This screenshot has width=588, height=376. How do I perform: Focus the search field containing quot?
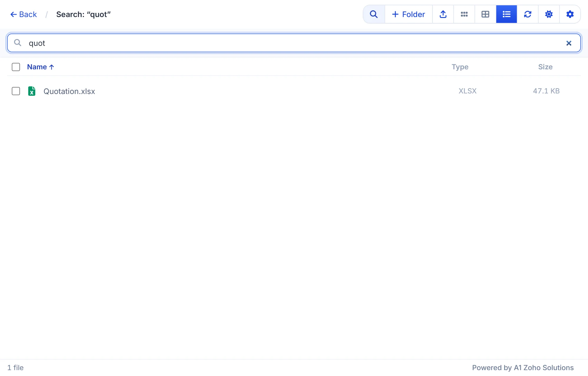point(294,43)
